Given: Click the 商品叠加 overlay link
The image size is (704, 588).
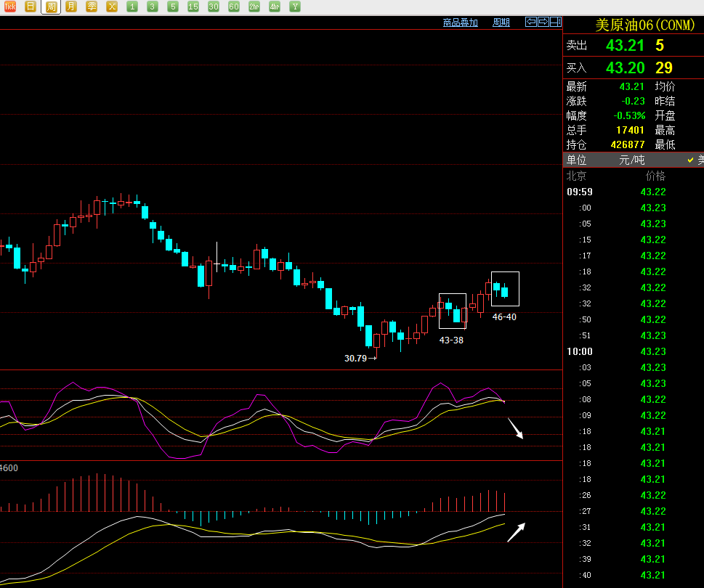Looking at the screenshot, I should click(x=461, y=23).
